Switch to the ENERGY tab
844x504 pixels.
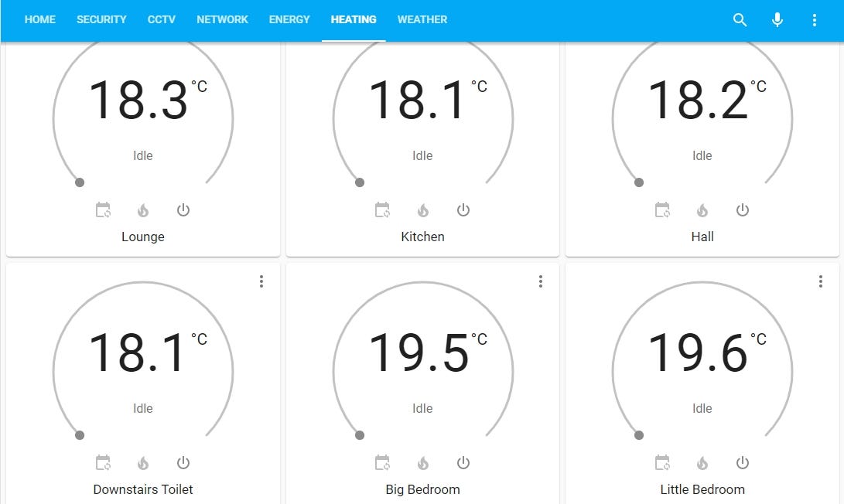289,20
